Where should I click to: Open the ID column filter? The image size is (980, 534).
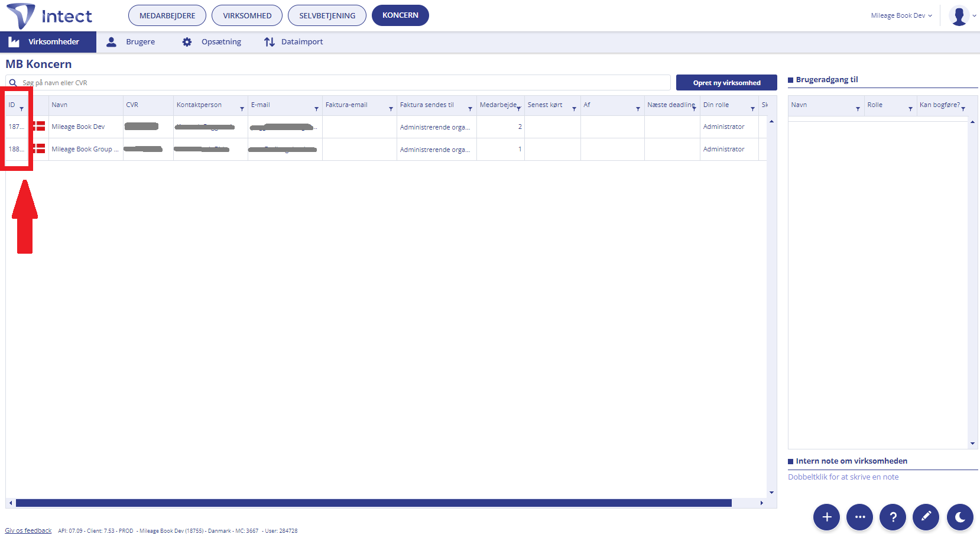pos(22,109)
